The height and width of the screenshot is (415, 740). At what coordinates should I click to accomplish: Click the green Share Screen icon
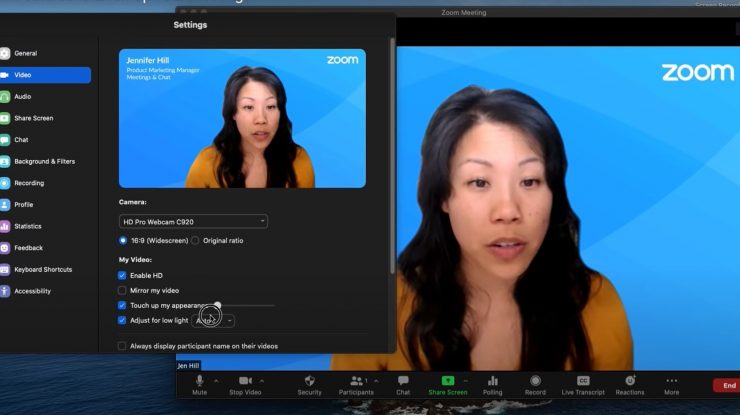click(x=448, y=381)
